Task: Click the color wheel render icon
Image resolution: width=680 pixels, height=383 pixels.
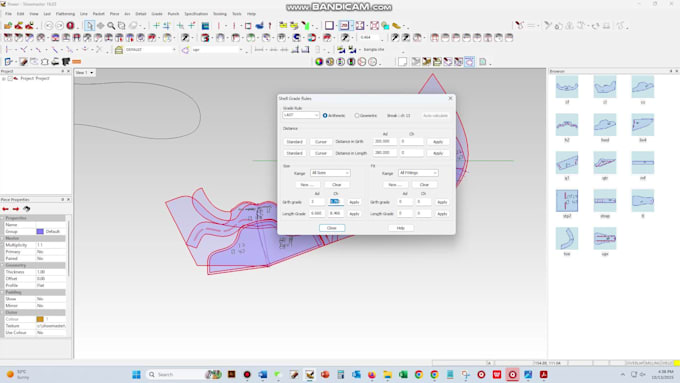Action: [319, 62]
